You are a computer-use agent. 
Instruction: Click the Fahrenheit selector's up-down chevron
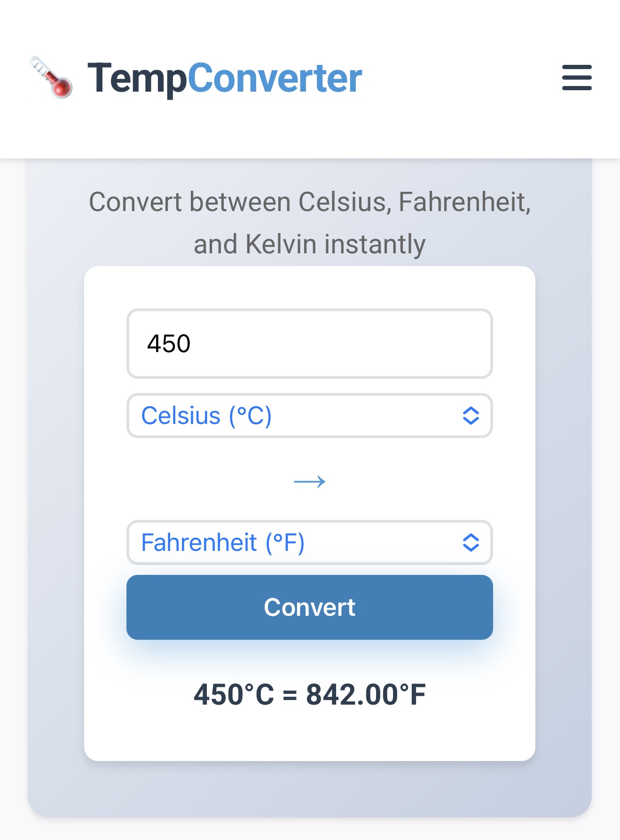click(471, 542)
